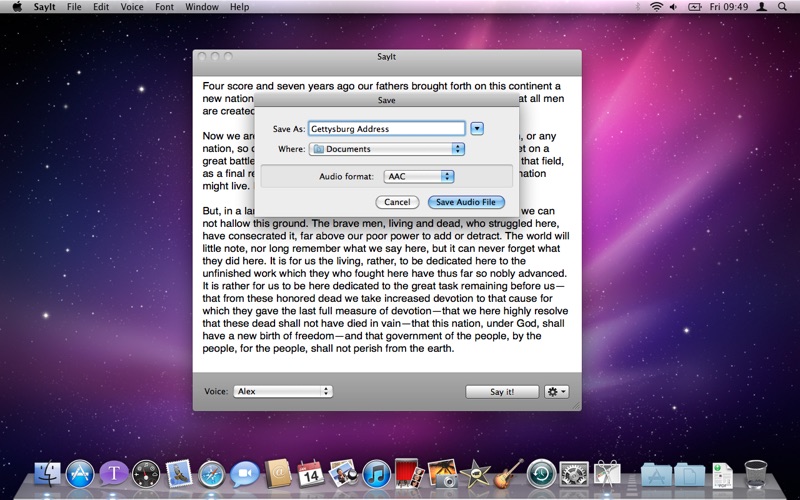This screenshot has height=500, width=800.
Task: Open Time Machine from the dock
Action: coord(541,474)
